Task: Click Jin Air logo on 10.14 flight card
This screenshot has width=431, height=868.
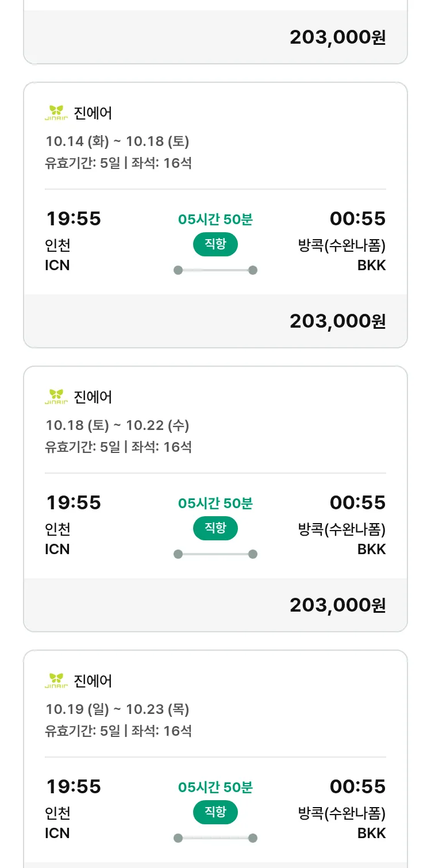Action: pyautogui.click(x=56, y=113)
